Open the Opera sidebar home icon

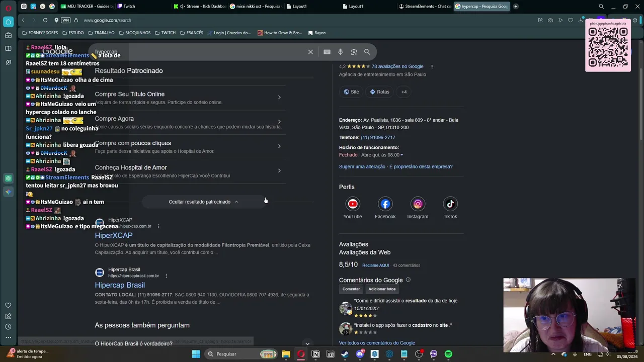8,22
